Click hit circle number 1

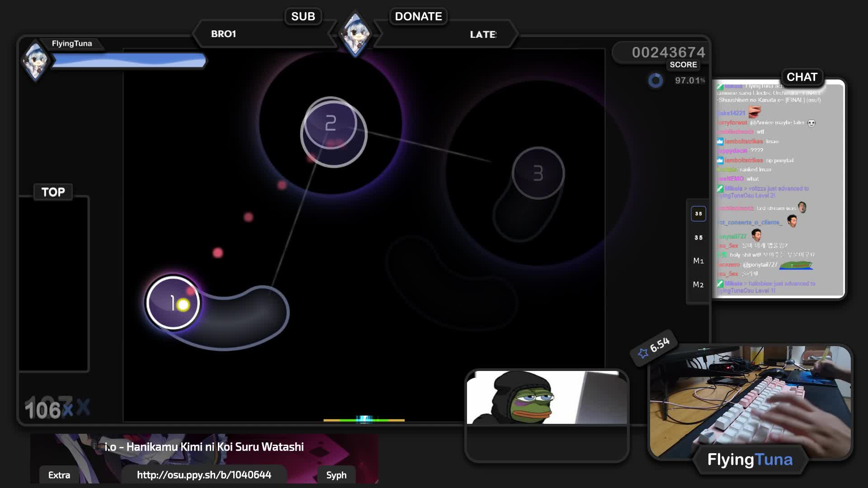[x=173, y=302]
